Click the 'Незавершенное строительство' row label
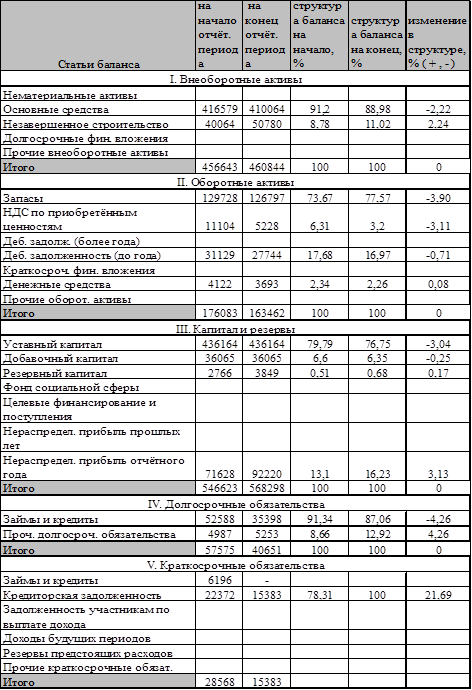 click(85, 124)
